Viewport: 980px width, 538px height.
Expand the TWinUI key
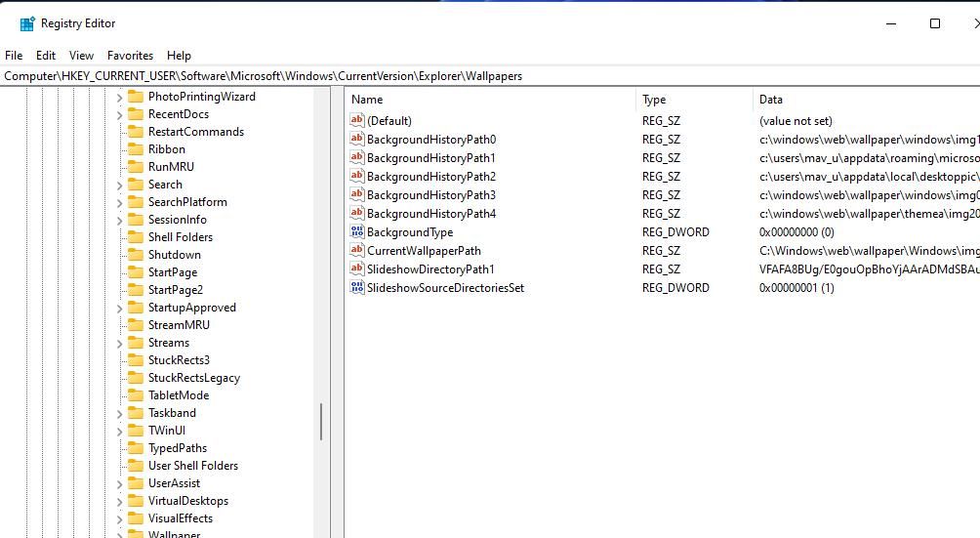coord(119,432)
